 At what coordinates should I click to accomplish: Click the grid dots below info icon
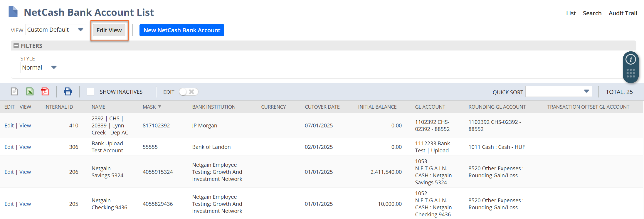(x=630, y=73)
